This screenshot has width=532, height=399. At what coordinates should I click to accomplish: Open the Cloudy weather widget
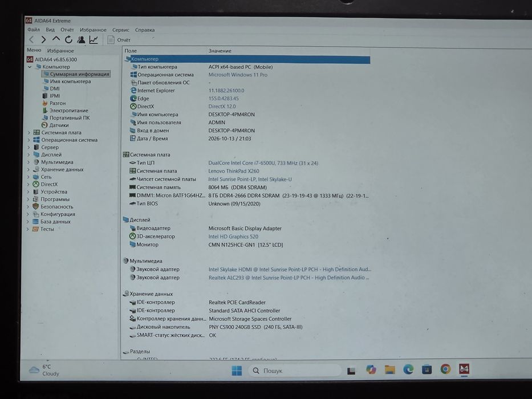point(44,370)
